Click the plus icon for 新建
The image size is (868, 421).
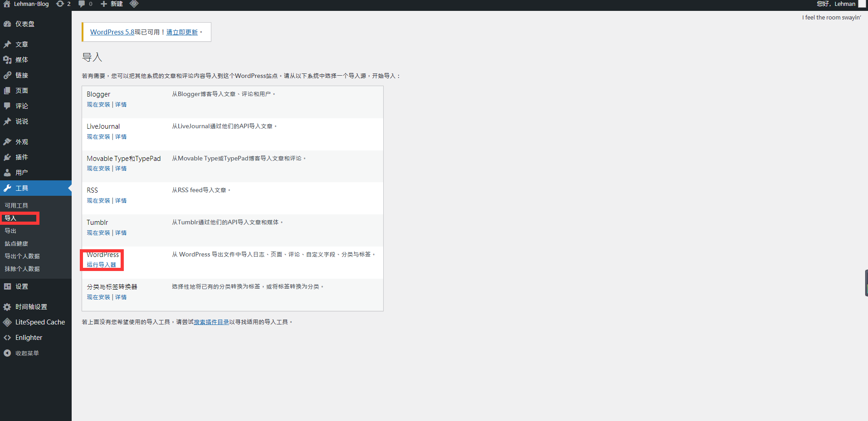[x=104, y=4]
